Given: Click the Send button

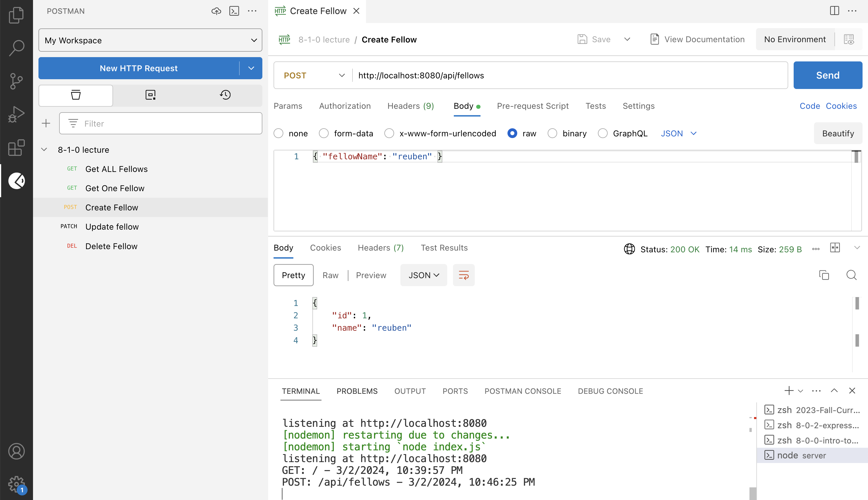Looking at the screenshot, I should [828, 75].
